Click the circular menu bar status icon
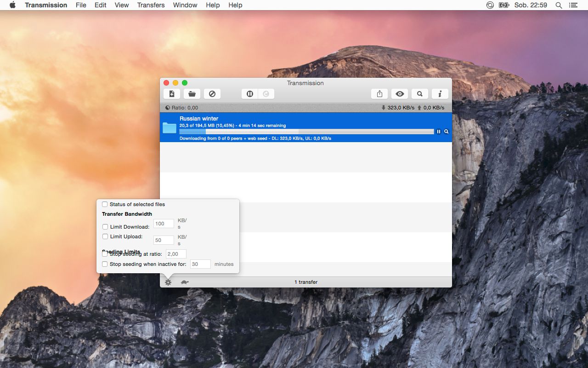 tap(490, 5)
